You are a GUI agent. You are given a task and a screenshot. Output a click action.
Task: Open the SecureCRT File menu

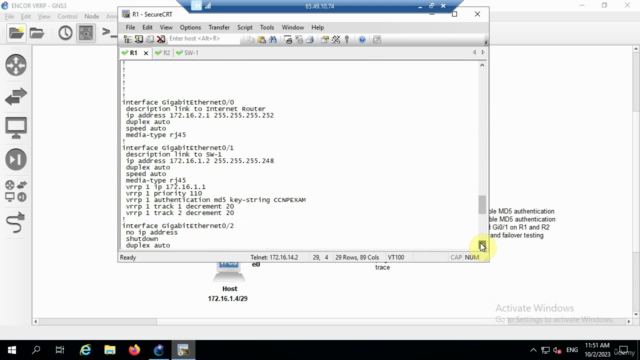[x=130, y=27]
